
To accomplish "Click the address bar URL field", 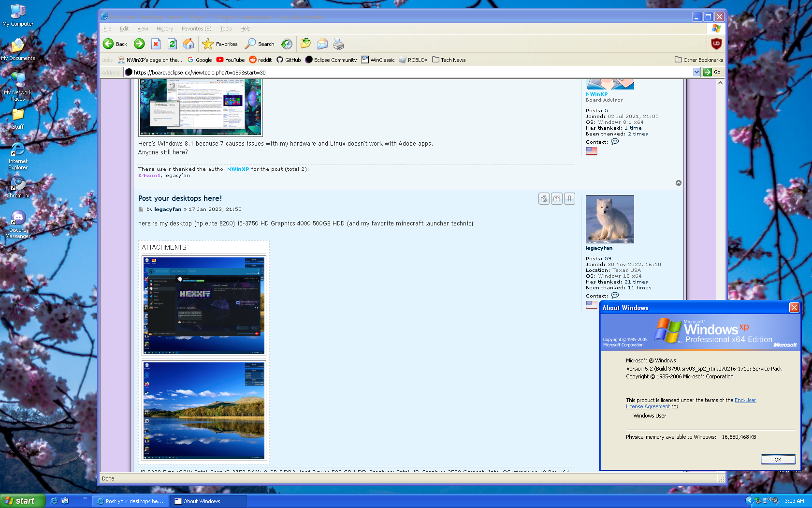I will pos(411,73).
